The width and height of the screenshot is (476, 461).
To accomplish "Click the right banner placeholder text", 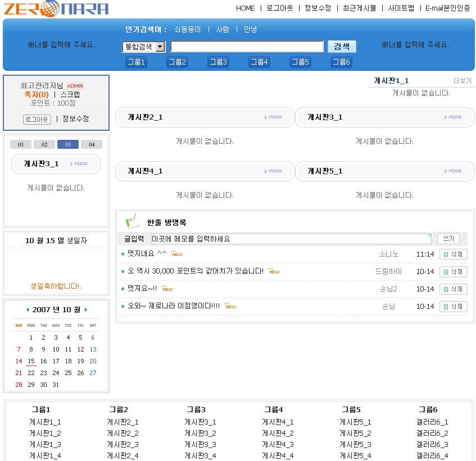I will (415, 44).
